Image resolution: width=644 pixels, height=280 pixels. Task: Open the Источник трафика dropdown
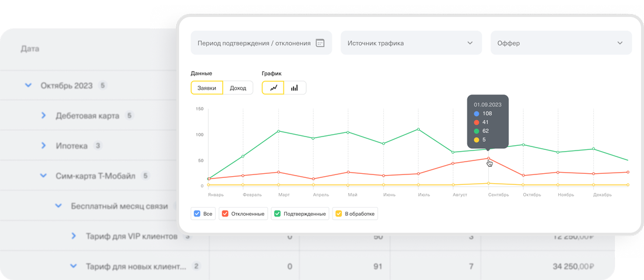tap(411, 43)
